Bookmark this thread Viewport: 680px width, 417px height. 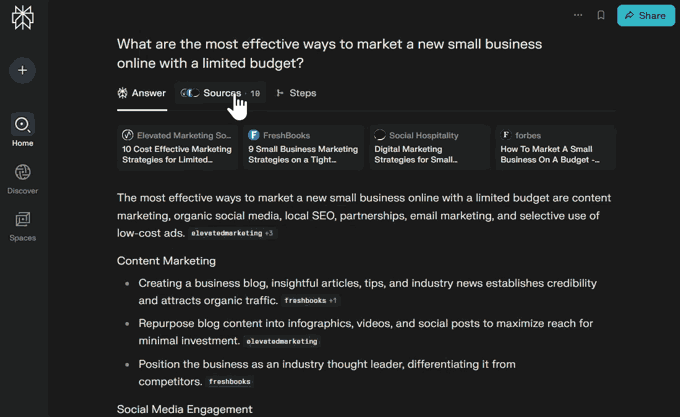[x=601, y=15]
